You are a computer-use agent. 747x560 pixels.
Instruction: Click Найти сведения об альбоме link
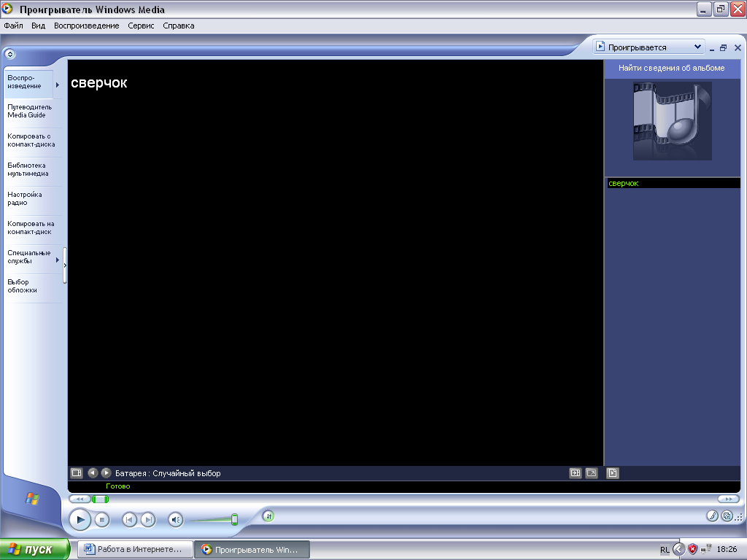click(x=671, y=68)
